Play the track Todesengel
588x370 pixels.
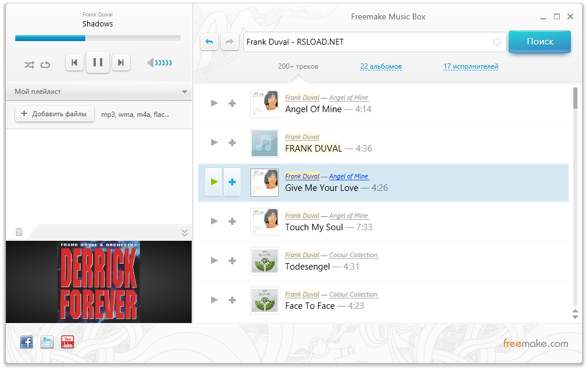pos(214,260)
